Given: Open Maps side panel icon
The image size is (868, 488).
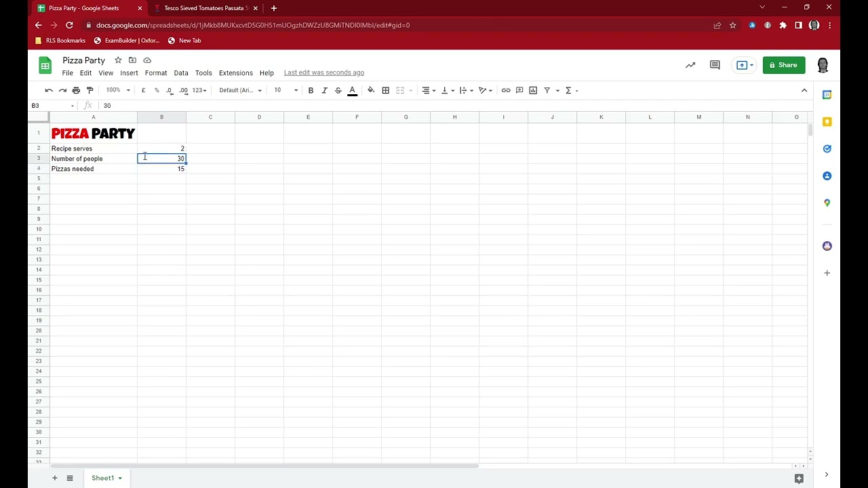Looking at the screenshot, I should 827,203.
